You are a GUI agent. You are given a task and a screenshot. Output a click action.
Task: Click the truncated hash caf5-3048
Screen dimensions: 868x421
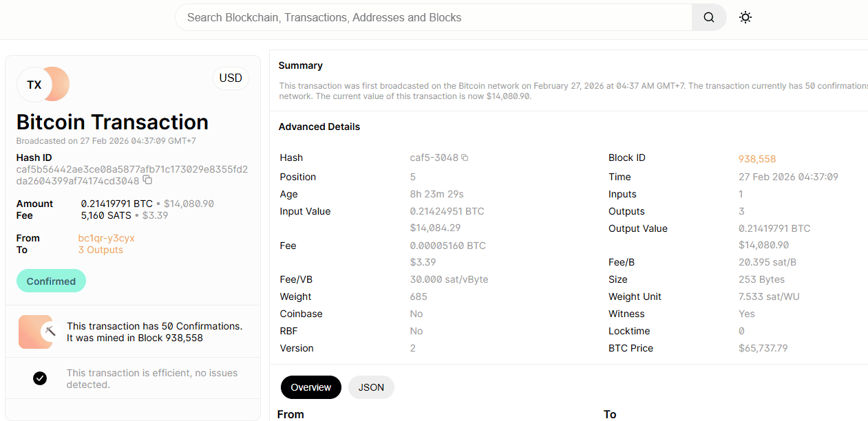point(434,157)
